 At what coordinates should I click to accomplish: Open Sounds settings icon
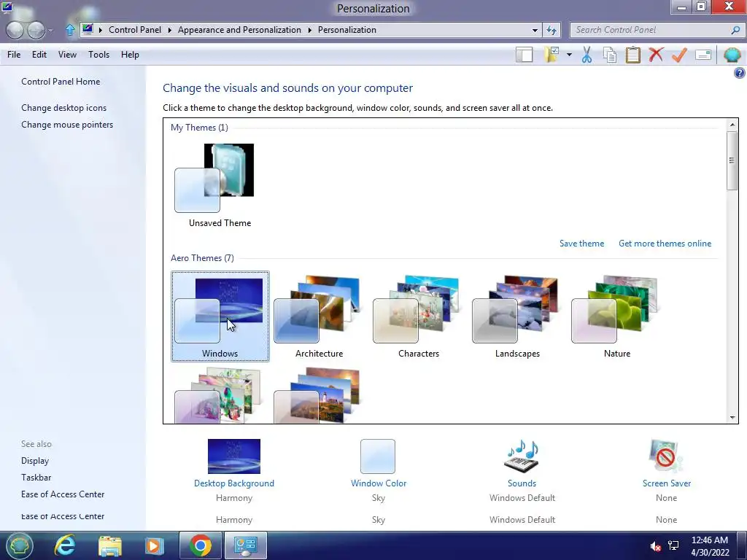tap(522, 456)
